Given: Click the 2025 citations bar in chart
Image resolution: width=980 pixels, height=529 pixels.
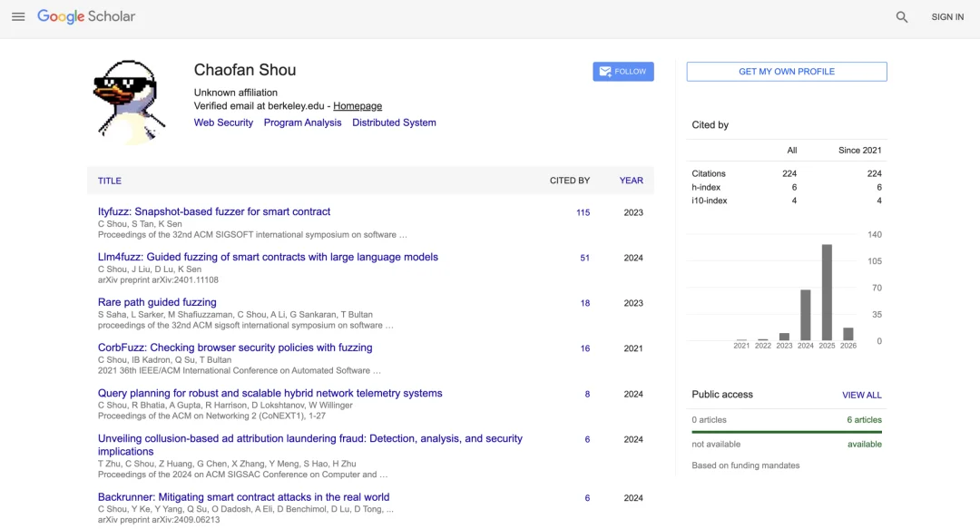Looking at the screenshot, I should (x=827, y=292).
